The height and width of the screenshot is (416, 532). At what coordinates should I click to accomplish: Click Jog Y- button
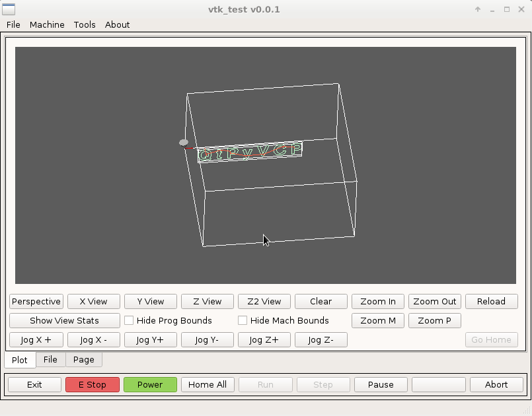click(208, 339)
